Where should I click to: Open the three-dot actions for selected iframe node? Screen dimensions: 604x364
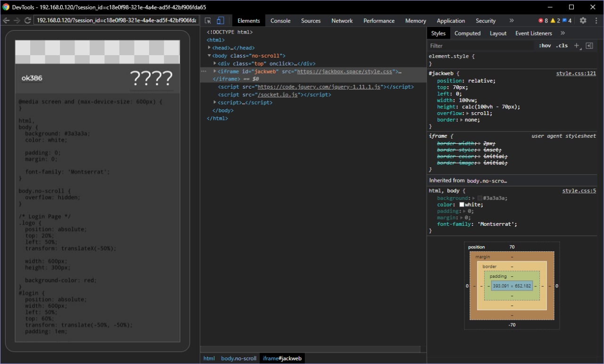(x=203, y=71)
